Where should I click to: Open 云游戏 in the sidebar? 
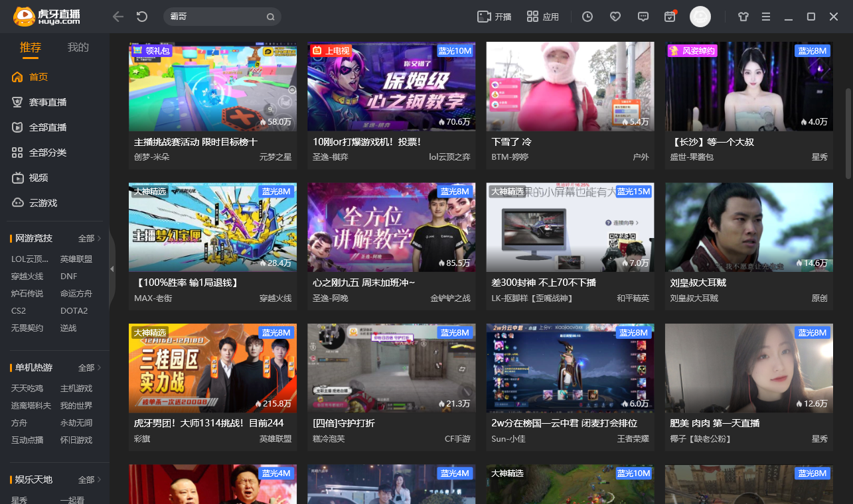(x=35, y=203)
